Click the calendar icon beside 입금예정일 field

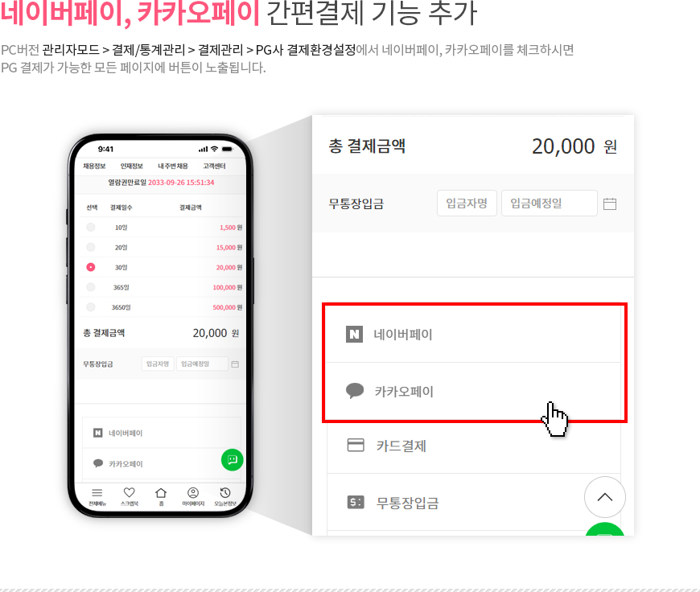[609, 203]
